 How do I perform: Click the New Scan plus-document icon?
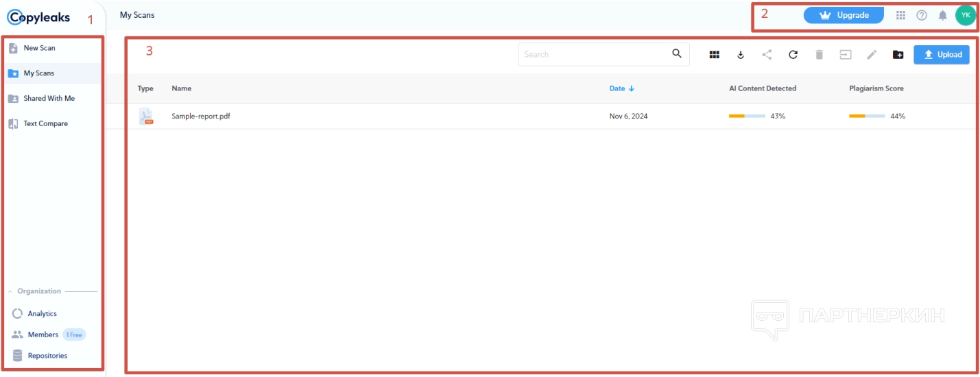[x=13, y=48]
